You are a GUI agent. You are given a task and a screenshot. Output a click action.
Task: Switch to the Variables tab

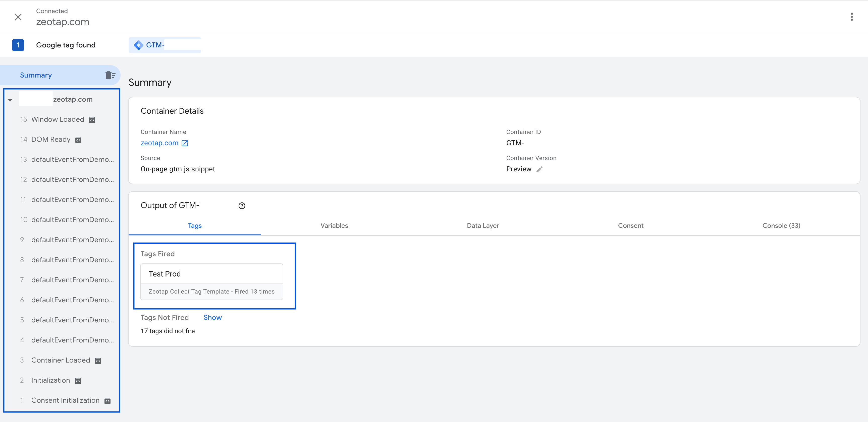pos(334,226)
